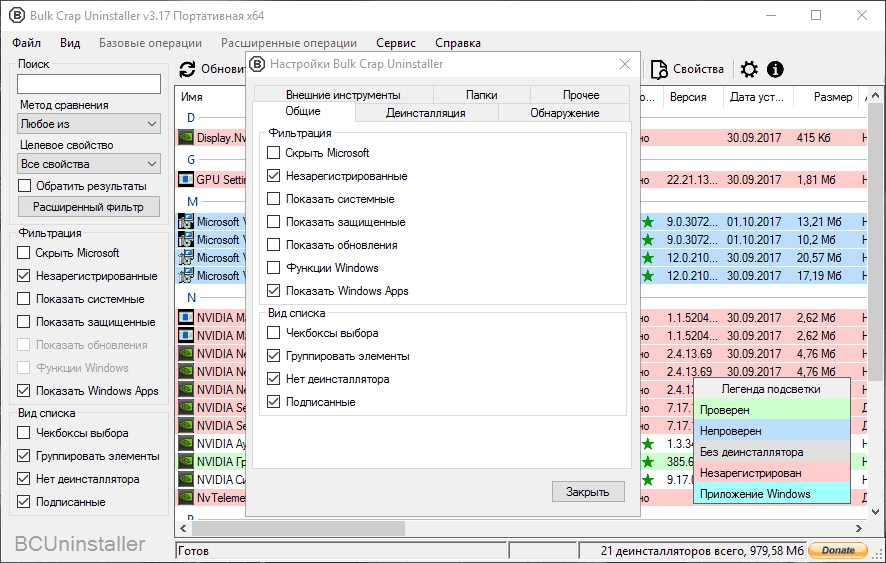Click the Непроверен blue legend swatch

[x=771, y=431]
